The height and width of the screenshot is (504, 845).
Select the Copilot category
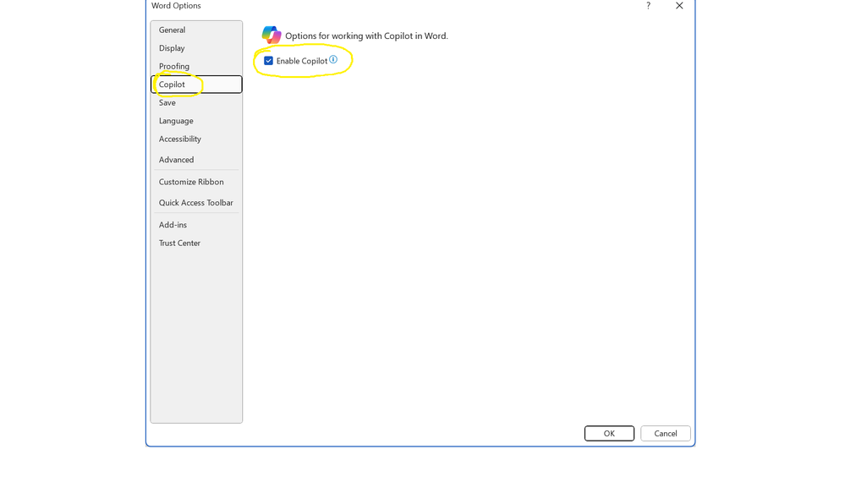pos(196,85)
